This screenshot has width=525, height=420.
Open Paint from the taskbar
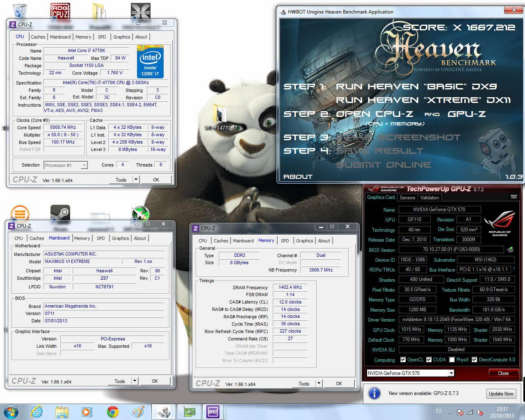[138, 412]
